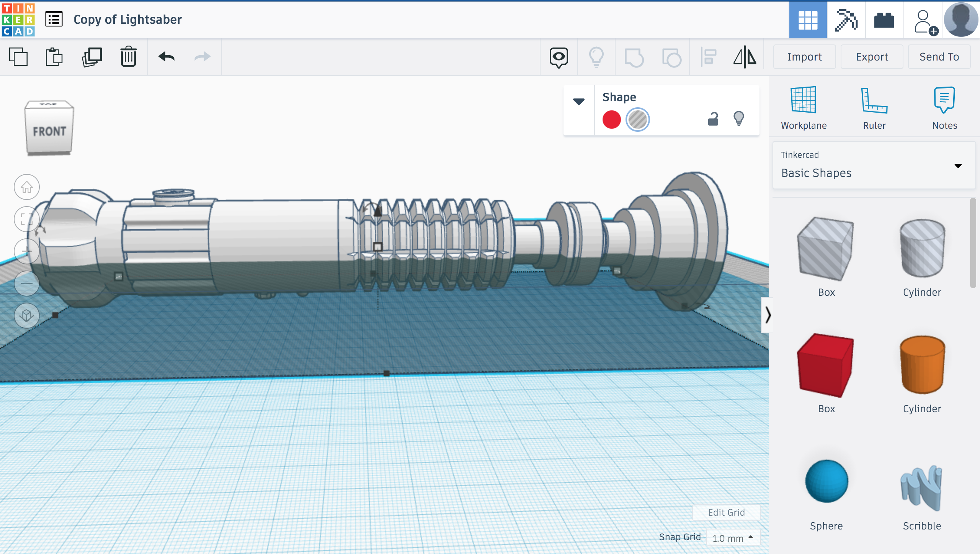Click the Export button

click(x=872, y=57)
